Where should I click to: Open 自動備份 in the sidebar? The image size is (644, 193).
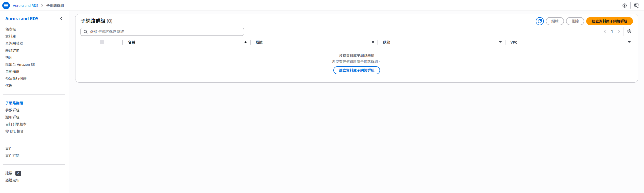(12, 72)
